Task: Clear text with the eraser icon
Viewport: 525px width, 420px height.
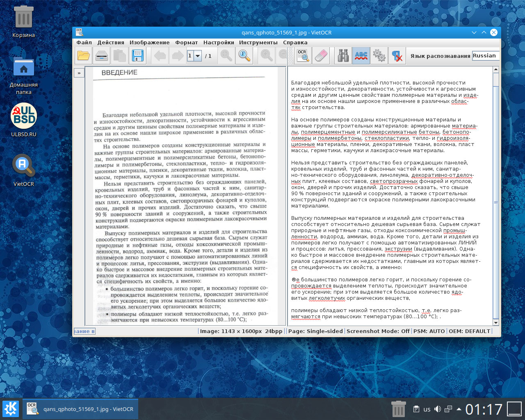Action: (x=321, y=56)
